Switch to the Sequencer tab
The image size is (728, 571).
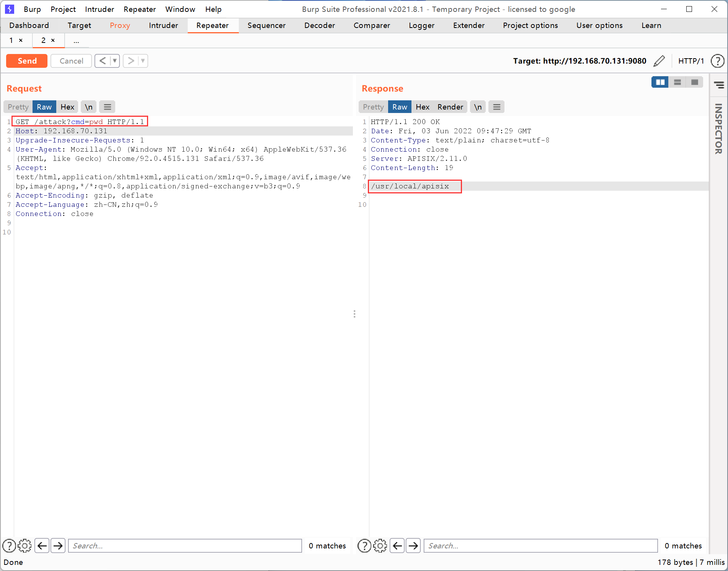click(x=266, y=25)
